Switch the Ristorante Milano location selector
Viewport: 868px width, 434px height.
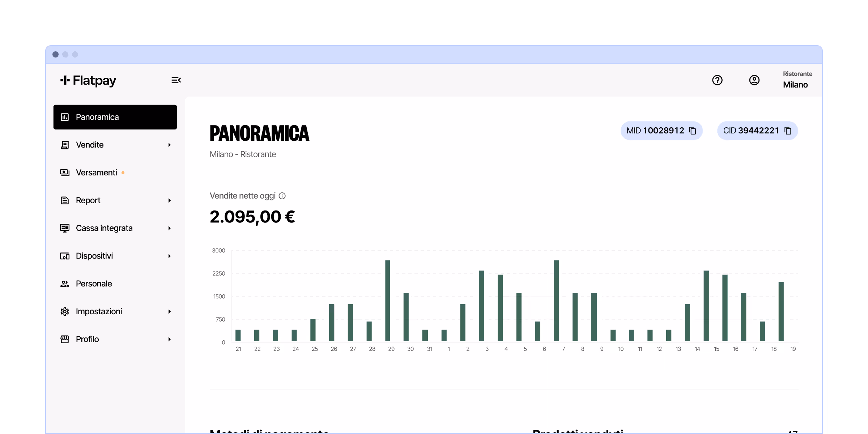tap(797, 80)
